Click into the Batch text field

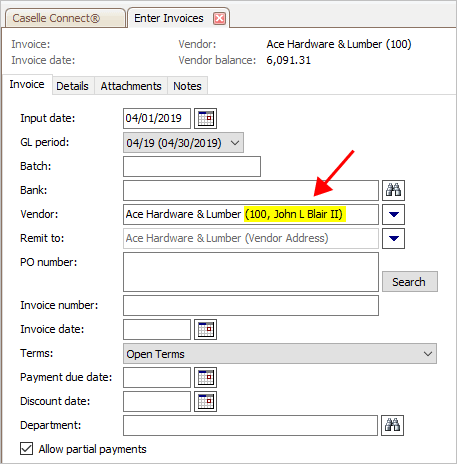coord(192,166)
